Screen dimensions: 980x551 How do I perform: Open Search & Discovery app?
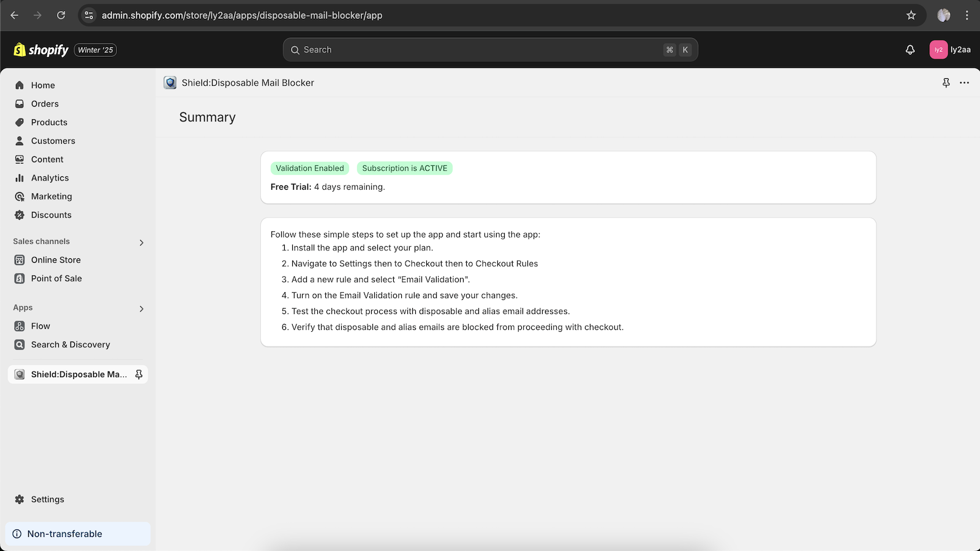tap(70, 344)
